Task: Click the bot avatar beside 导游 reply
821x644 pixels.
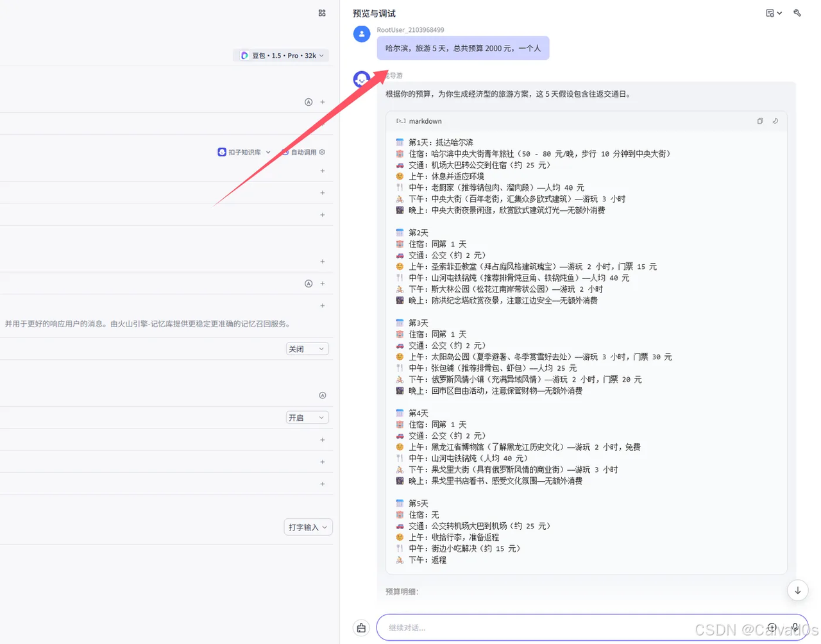Action: 362,80
